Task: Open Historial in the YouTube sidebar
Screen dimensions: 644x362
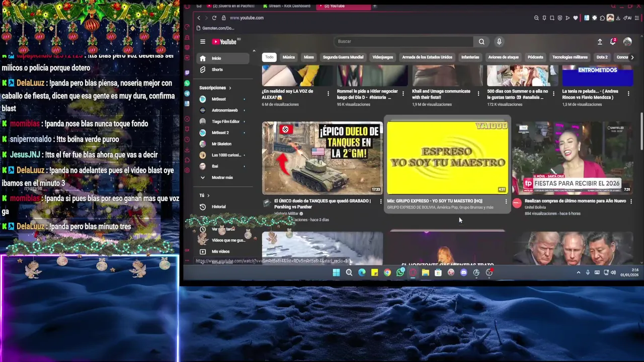Action: 222,207
